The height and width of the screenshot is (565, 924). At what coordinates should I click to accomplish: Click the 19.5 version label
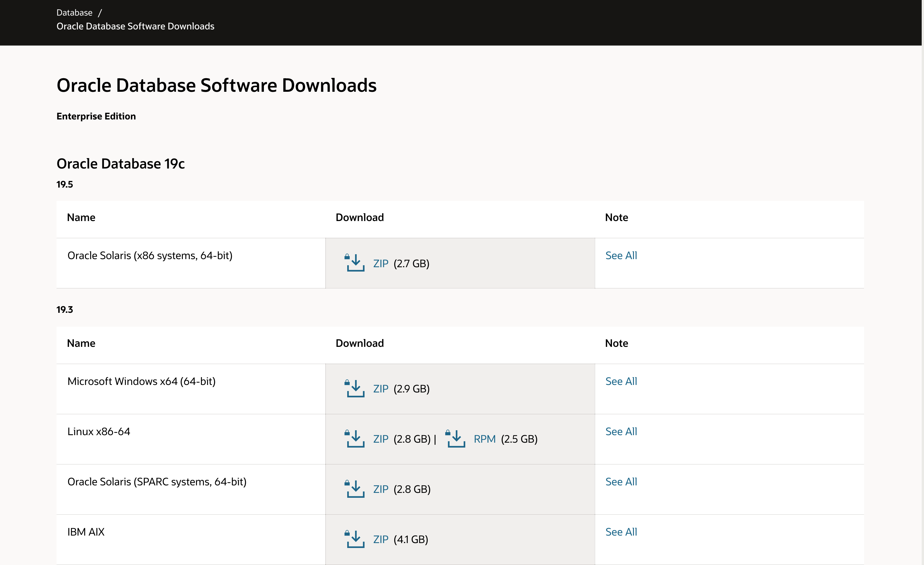65,184
